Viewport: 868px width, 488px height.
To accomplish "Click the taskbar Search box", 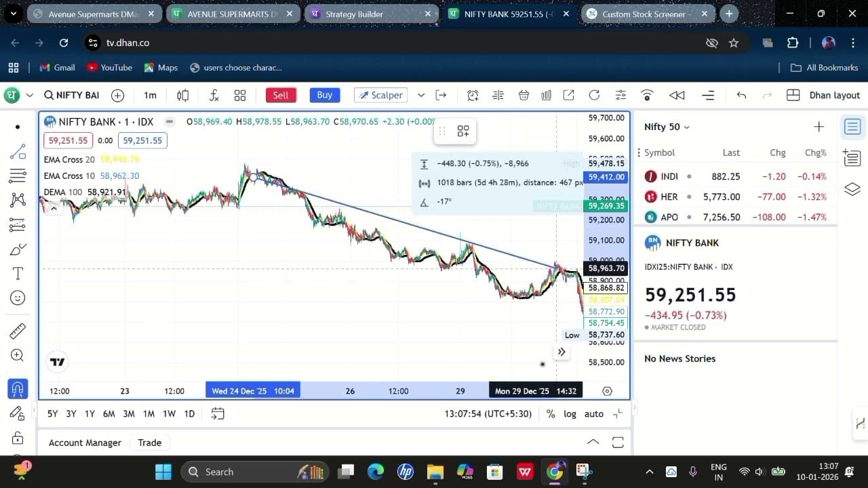I will (255, 472).
